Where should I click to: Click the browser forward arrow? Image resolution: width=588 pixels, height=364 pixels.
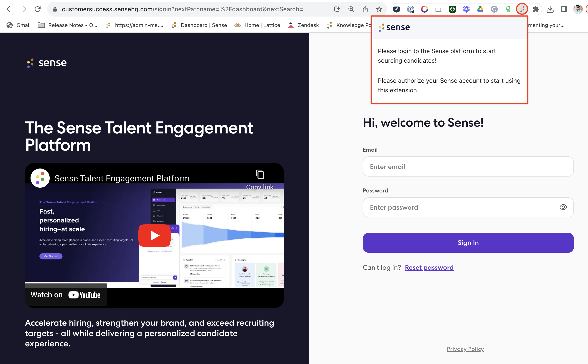coord(24,9)
